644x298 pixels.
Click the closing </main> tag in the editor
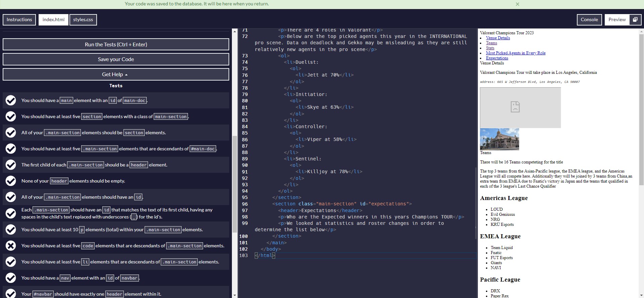pos(277,243)
